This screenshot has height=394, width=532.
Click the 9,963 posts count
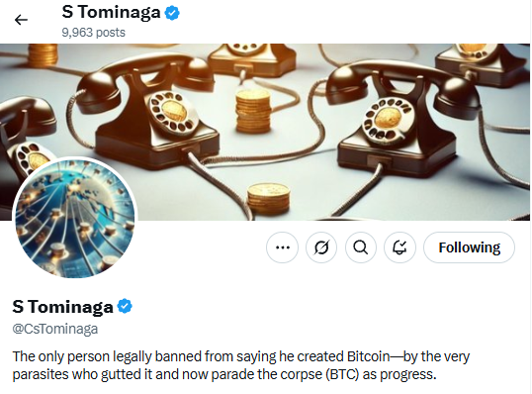point(94,33)
